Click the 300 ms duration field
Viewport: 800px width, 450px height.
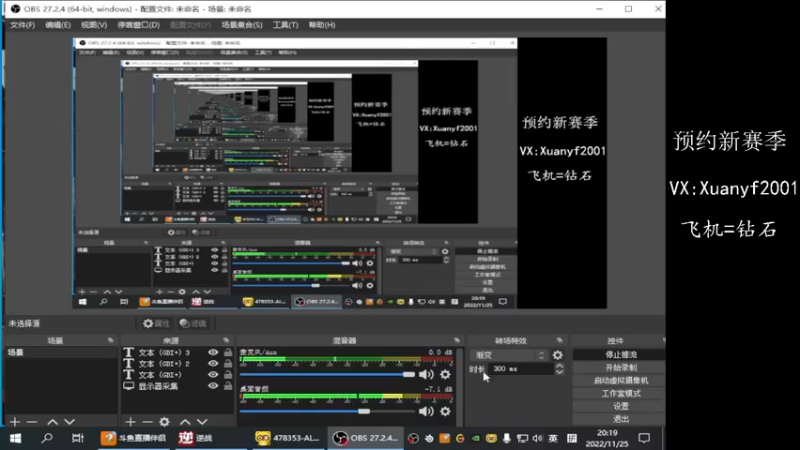pyautogui.click(x=521, y=369)
